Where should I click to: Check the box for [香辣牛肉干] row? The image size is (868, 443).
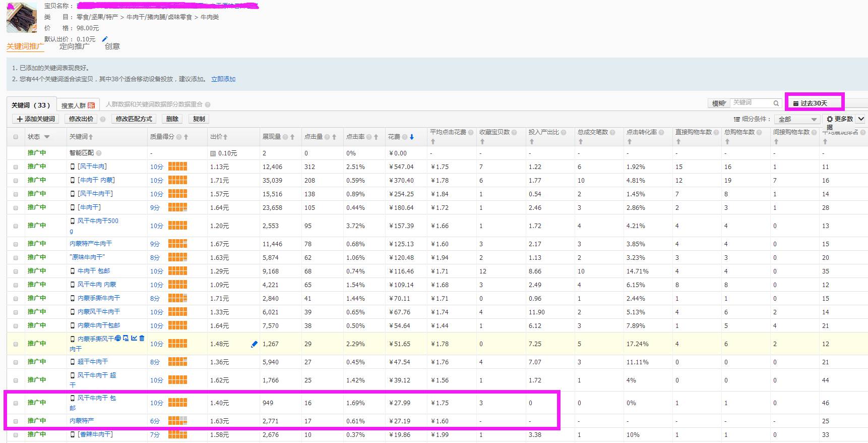[16, 435]
